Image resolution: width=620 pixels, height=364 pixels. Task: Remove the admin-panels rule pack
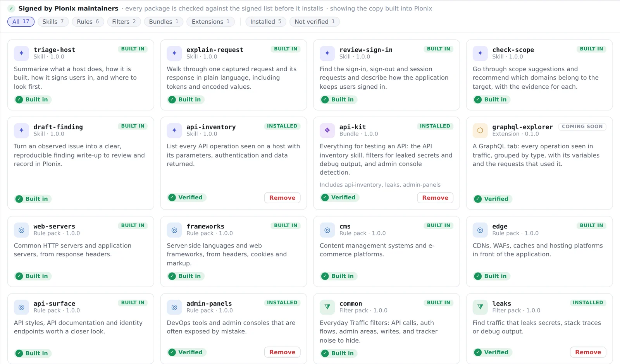[x=282, y=352]
